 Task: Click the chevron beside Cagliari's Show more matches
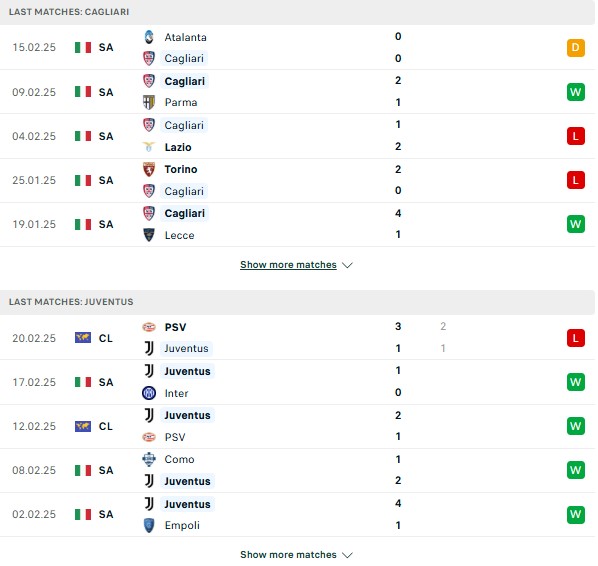[x=347, y=265]
